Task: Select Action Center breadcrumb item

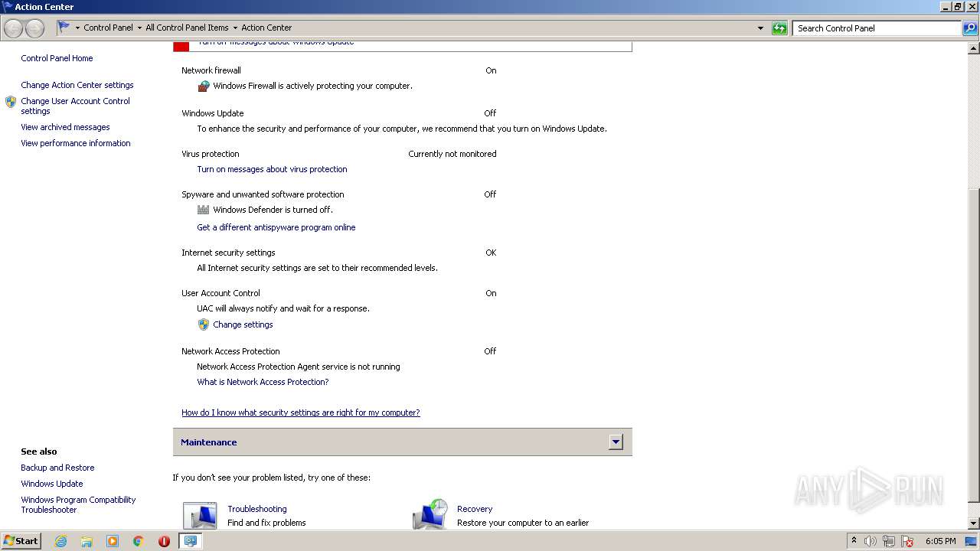Action: (x=266, y=28)
